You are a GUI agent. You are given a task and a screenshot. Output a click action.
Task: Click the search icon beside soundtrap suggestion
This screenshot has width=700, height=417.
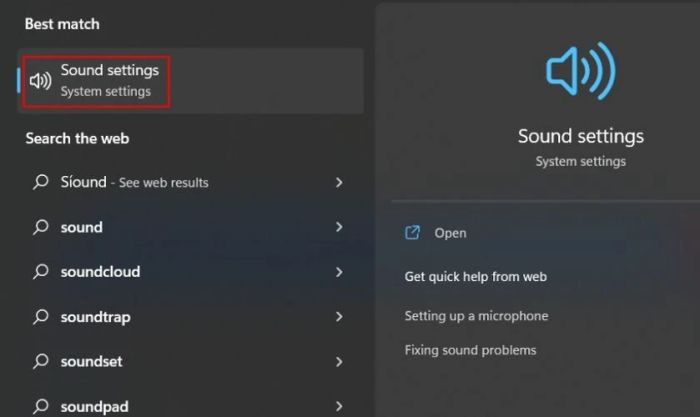[x=41, y=317]
